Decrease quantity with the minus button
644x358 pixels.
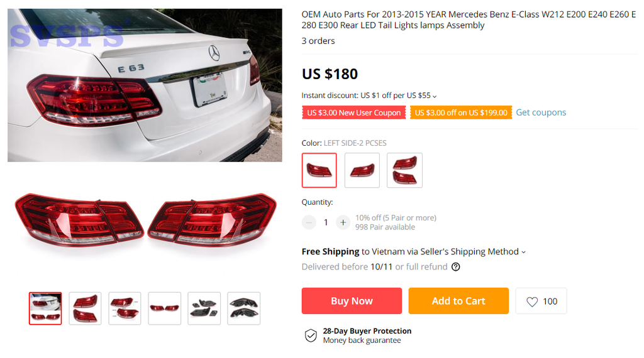tap(309, 222)
